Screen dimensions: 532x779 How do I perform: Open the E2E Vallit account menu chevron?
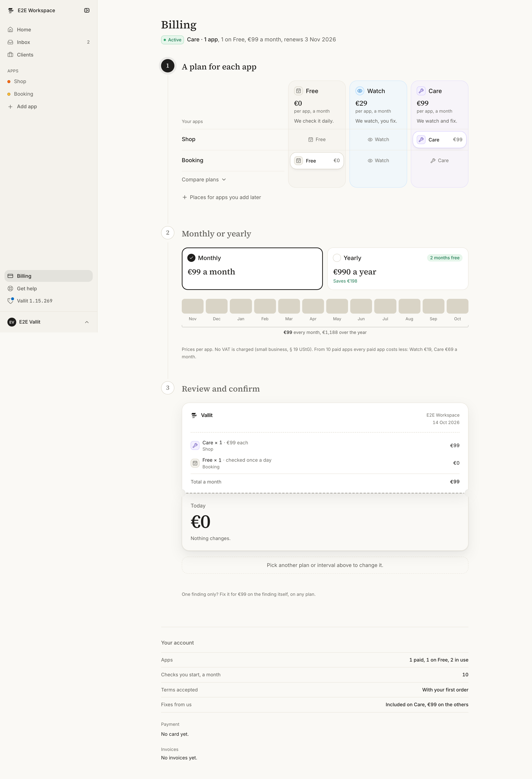[x=87, y=322]
